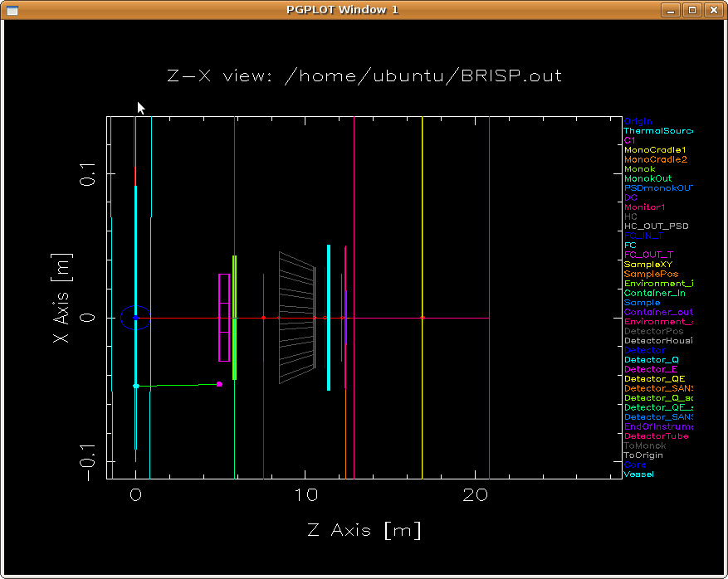The height and width of the screenshot is (579, 728).
Task: Click the thick cyan vertical bar near z=11
Action: point(329,317)
